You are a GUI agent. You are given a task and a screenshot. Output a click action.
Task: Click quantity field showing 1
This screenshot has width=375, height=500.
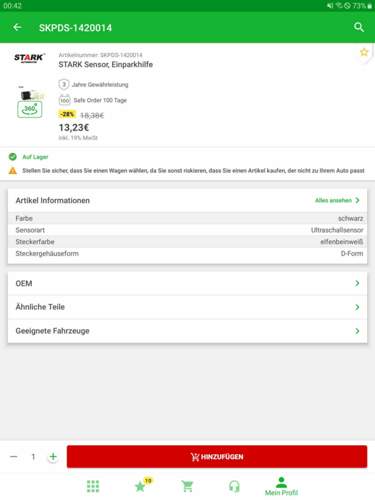33,456
